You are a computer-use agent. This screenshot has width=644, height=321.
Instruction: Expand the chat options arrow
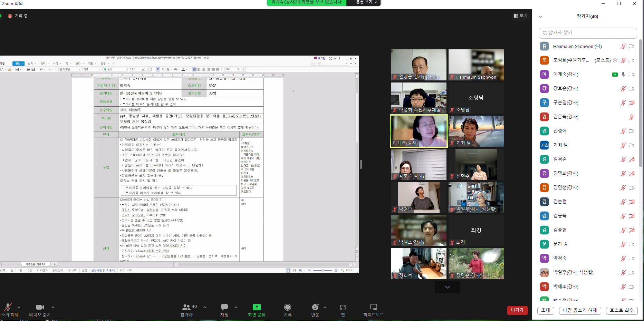pyautogui.click(x=236, y=307)
